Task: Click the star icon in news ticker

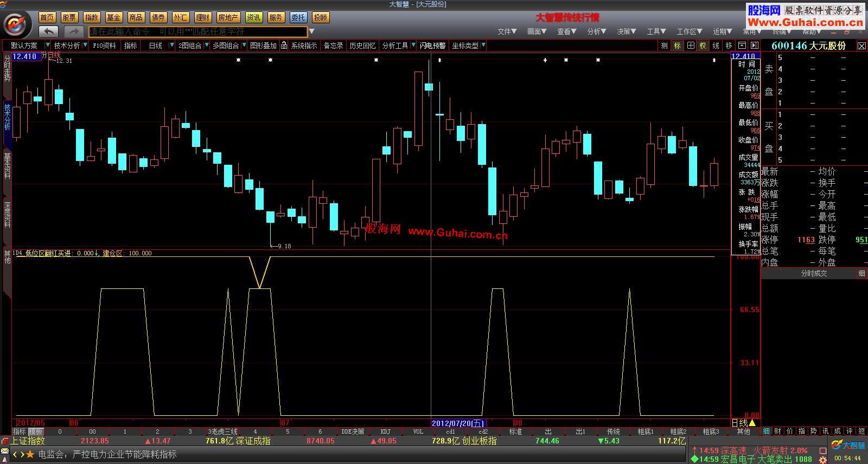Action: point(30,454)
